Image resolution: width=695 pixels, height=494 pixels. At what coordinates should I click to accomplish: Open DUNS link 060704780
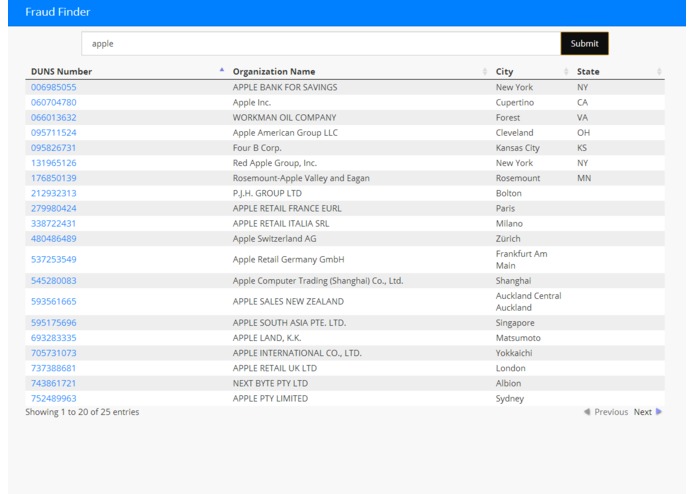54,102
